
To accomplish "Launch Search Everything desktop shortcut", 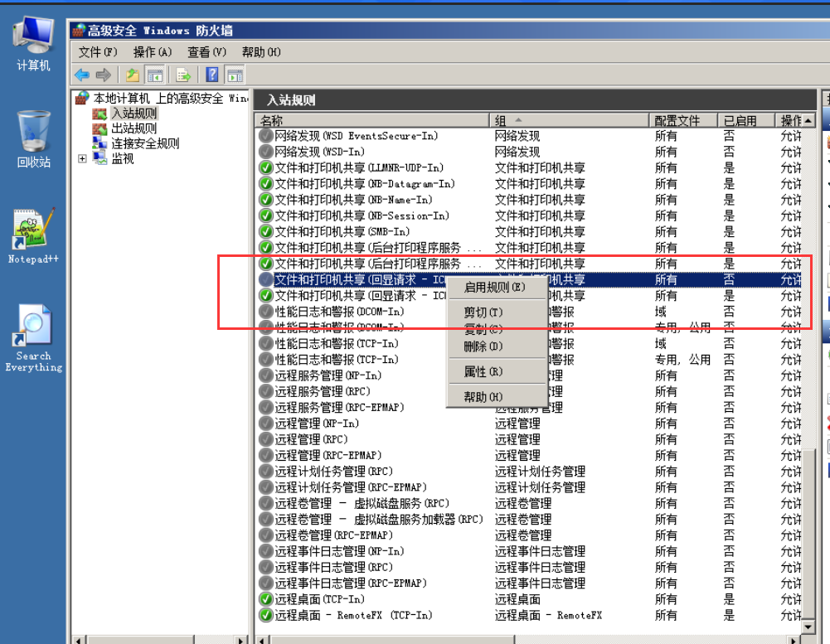I will [33, 339].
